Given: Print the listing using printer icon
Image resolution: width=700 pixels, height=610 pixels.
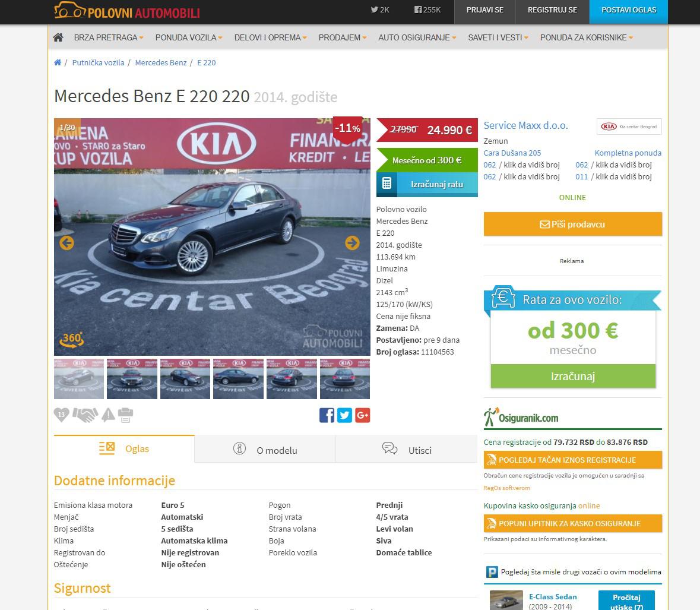Looking at the screenshot, I should (125, 415).
